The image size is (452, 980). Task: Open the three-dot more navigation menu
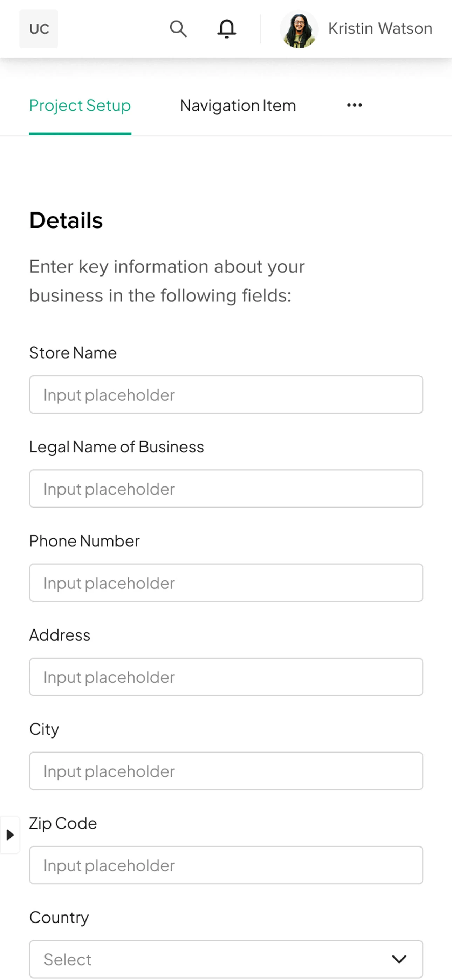tap(354, 105)
